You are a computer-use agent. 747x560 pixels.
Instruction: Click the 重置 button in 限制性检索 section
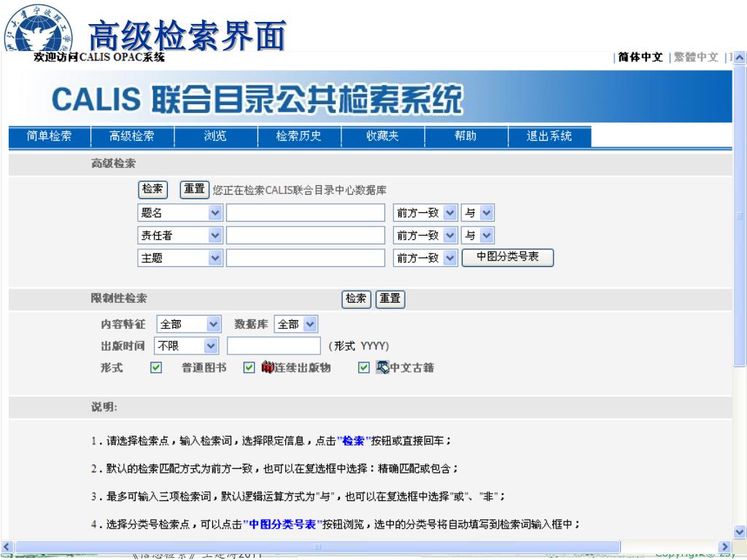coord(390,299)
